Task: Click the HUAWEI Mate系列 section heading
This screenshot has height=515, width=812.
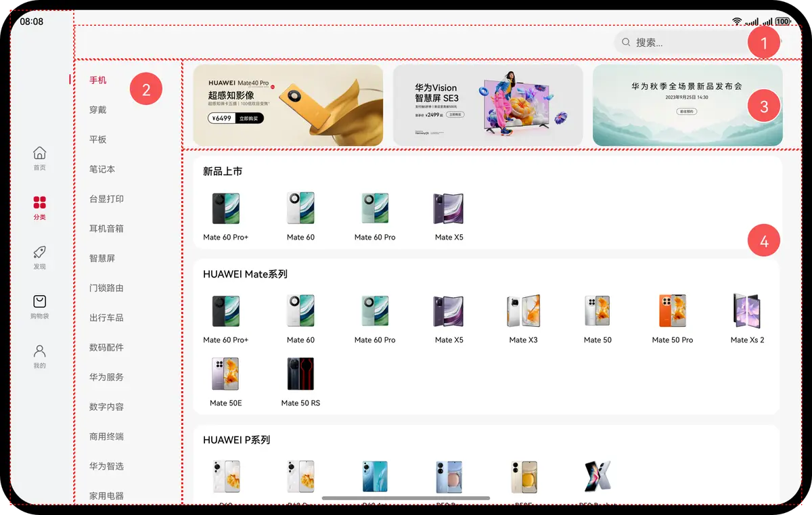Action: pyautogui.click(x=245, y=274)
